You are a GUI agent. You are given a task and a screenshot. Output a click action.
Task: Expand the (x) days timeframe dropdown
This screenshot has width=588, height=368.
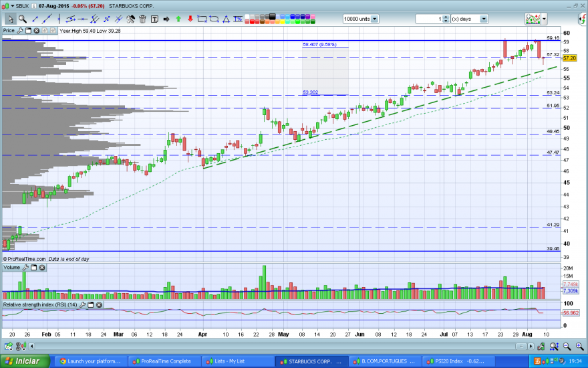[484, 19]
